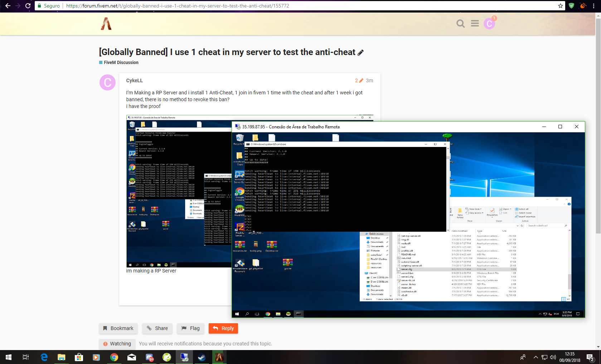
Task: Open the FiveM Discussion category link
Action: 121,63
